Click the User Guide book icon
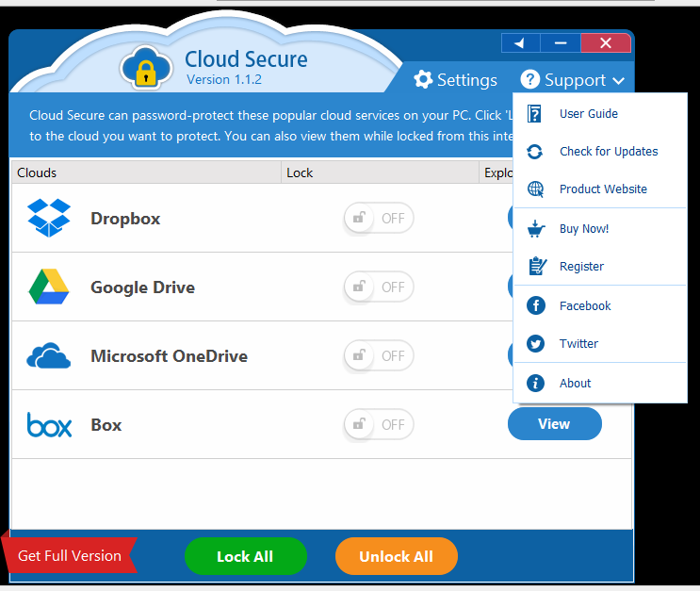Screen dimensions: 700x591 534,113
